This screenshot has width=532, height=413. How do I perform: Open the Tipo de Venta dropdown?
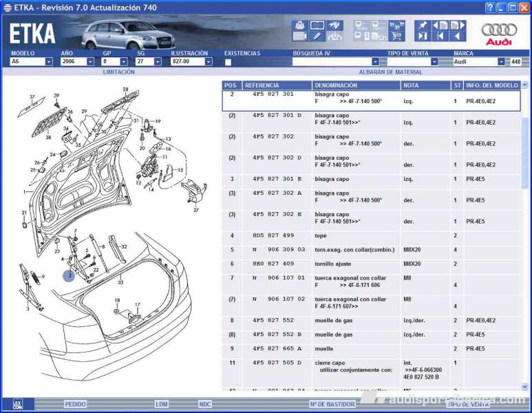coord(434,62)
